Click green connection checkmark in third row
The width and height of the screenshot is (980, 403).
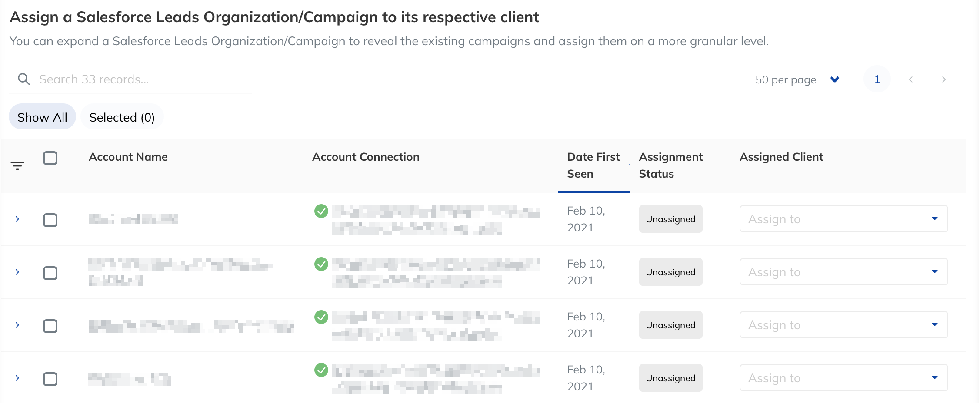(x=321, y=317)
